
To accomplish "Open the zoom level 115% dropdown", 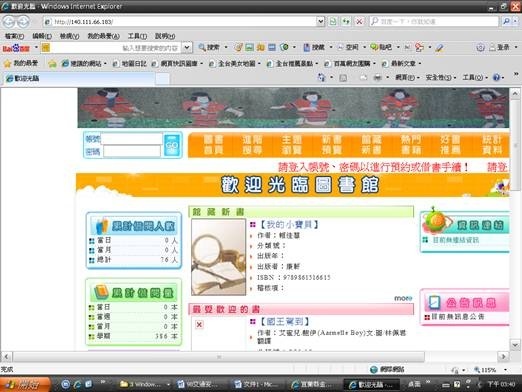I will pyautogui.click(x=505, y=370).
